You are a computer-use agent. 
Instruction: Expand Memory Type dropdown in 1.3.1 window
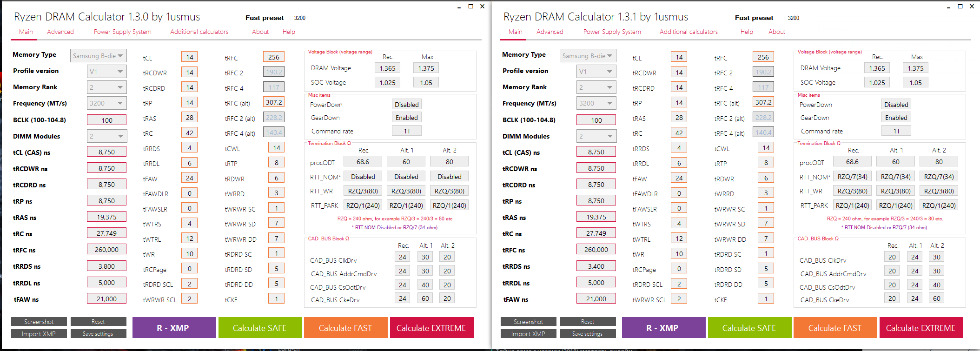(588, 56)
